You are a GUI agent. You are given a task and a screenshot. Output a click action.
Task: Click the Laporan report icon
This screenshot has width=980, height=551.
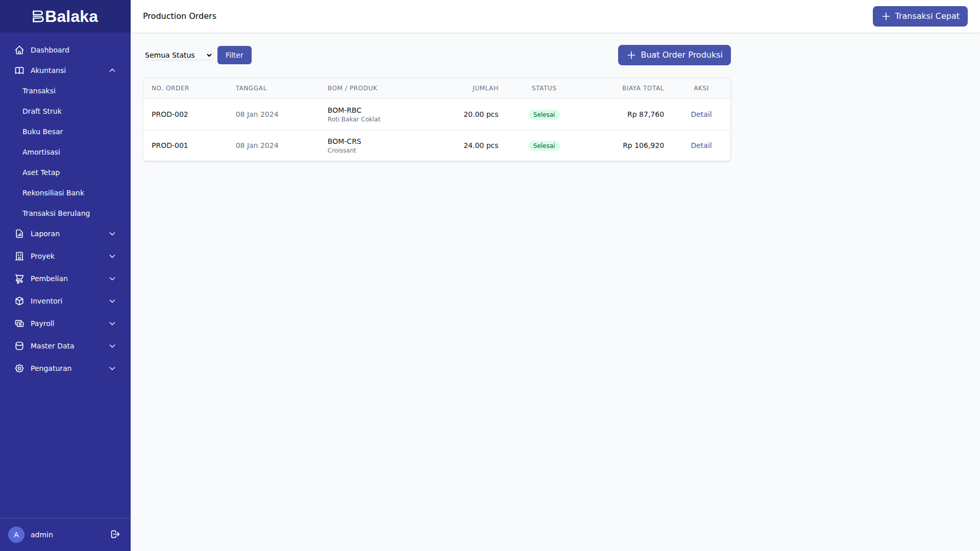click(x=19, y=234)
